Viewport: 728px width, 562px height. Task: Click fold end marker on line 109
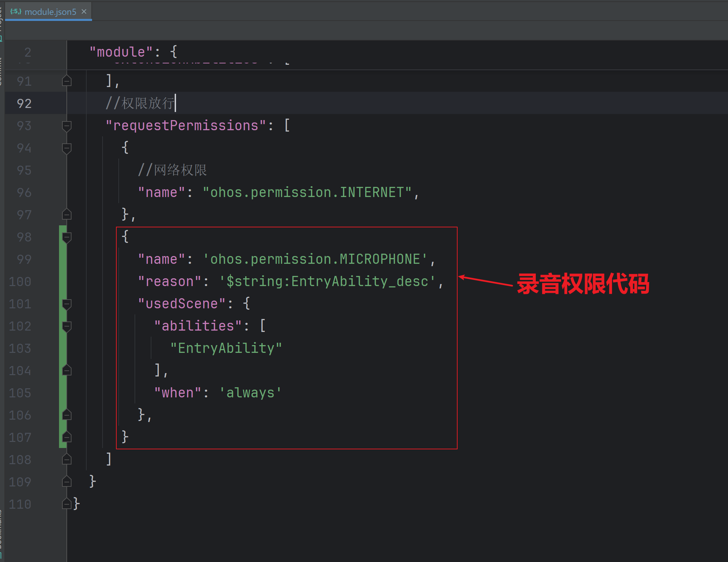pos(67,482)
